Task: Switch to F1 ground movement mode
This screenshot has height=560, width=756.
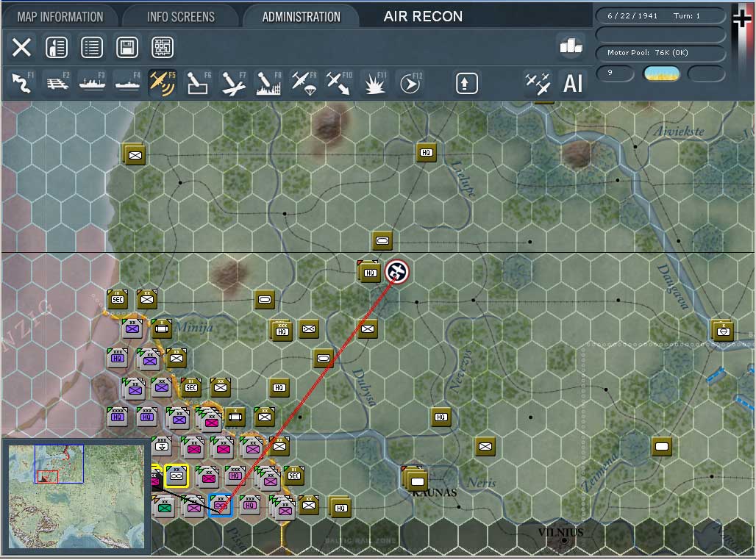Action: click(x=21, y=83)
